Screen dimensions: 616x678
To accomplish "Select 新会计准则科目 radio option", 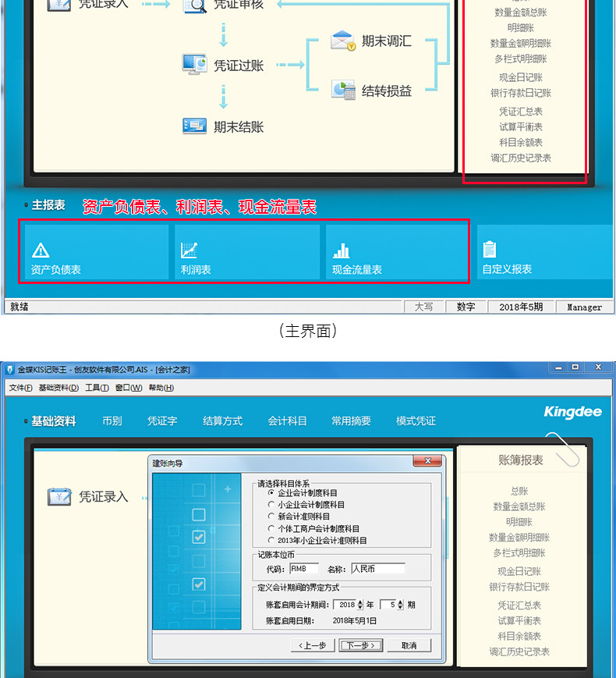I will pos(271,516).
